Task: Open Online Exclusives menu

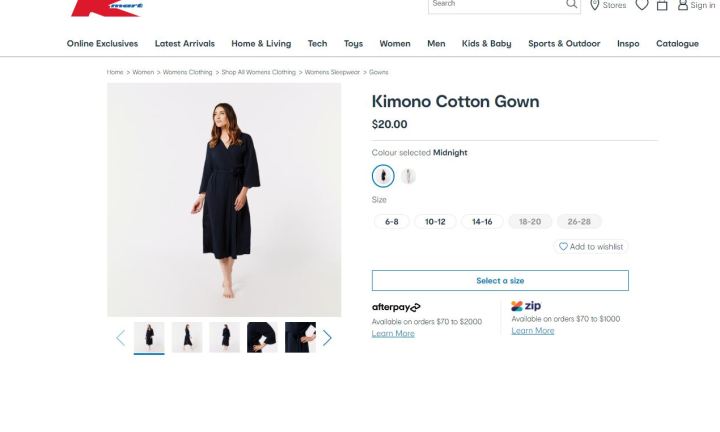Action: [x=102, y=44]
